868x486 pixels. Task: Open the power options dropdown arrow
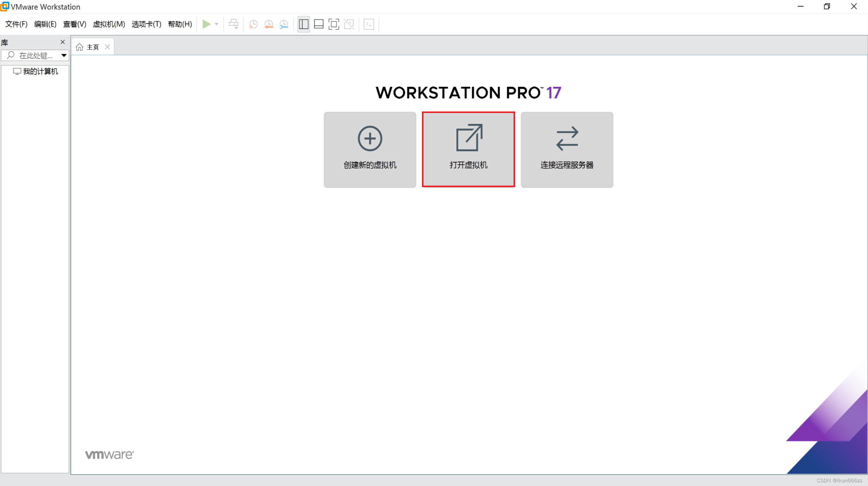click(217, 24)
